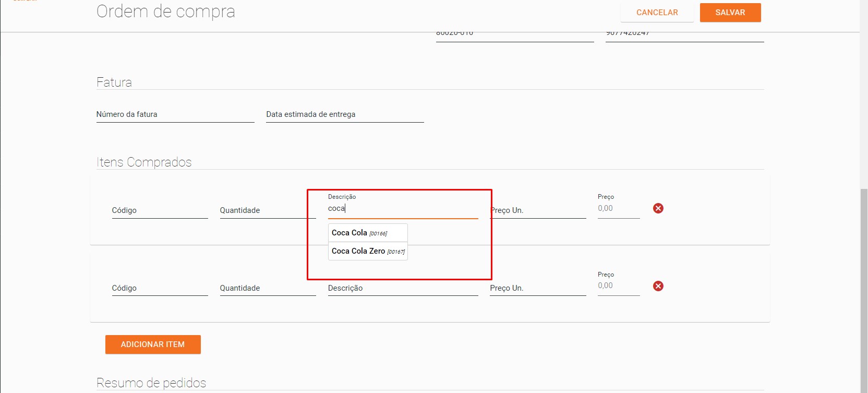Click the second row Quantidade field
Screen dimensions: 868x393
point(268,288)
